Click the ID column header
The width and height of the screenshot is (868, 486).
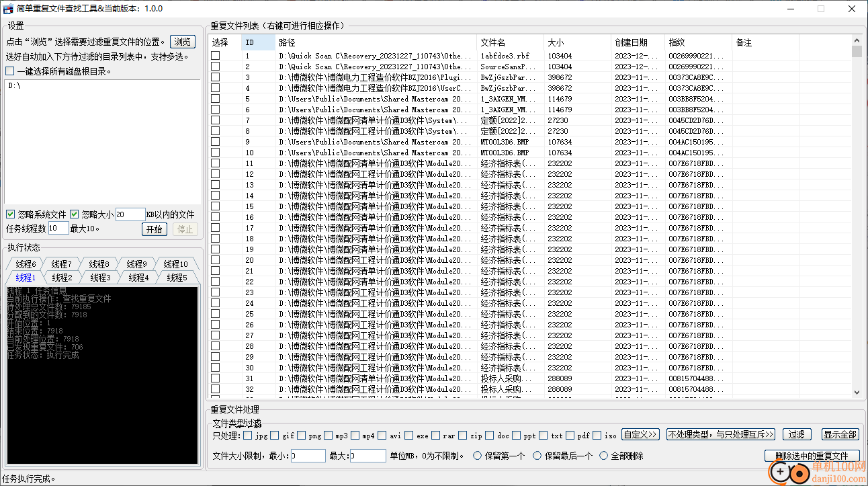pyautogui.click(x=259, y=42)
